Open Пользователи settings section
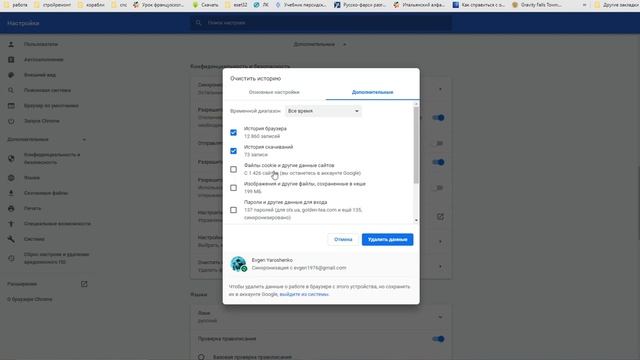 tap(41, 44)
